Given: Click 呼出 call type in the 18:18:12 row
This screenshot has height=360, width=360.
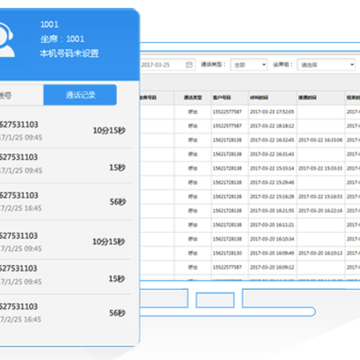Looking at the screenshot, I should [x=193, y=126].
